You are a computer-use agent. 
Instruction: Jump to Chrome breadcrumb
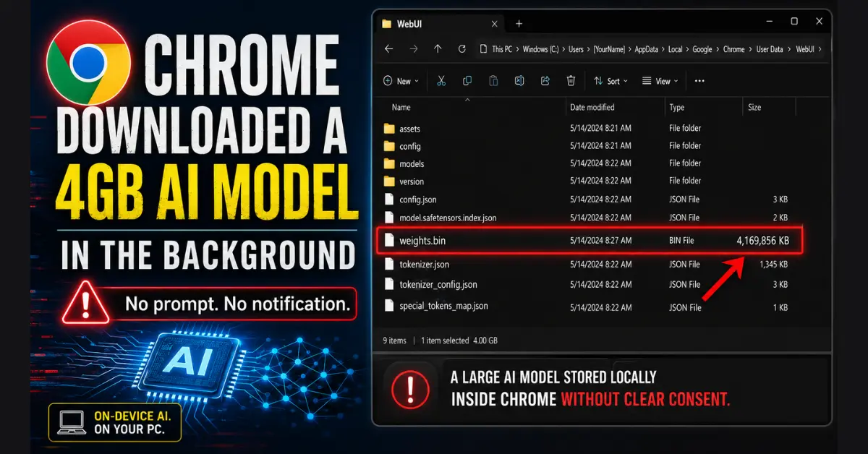tap(733, 49)
